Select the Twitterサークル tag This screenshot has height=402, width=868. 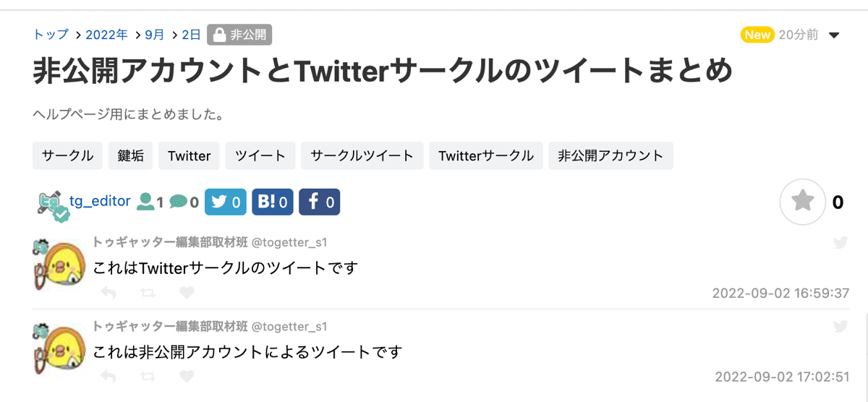pos(486,155)
